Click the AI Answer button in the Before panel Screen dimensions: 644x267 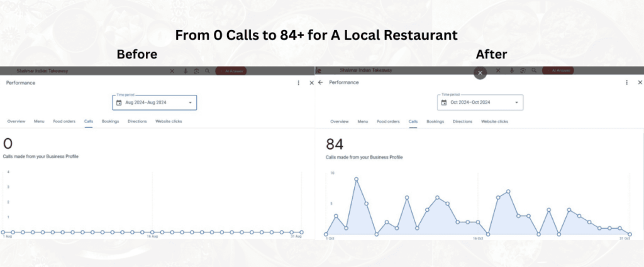(231, 71)
